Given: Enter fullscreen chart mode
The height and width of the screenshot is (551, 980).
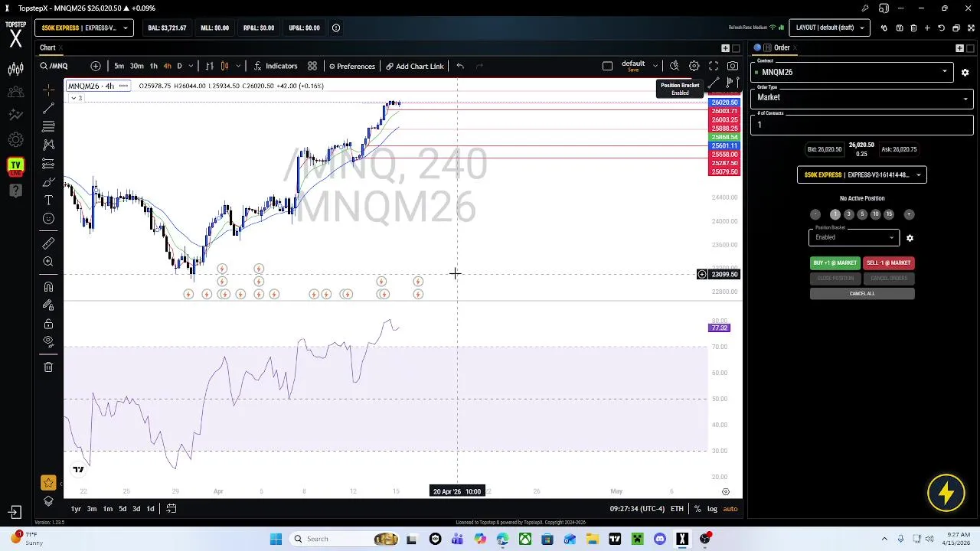Looking at the screenshot, I should point(714,66).
